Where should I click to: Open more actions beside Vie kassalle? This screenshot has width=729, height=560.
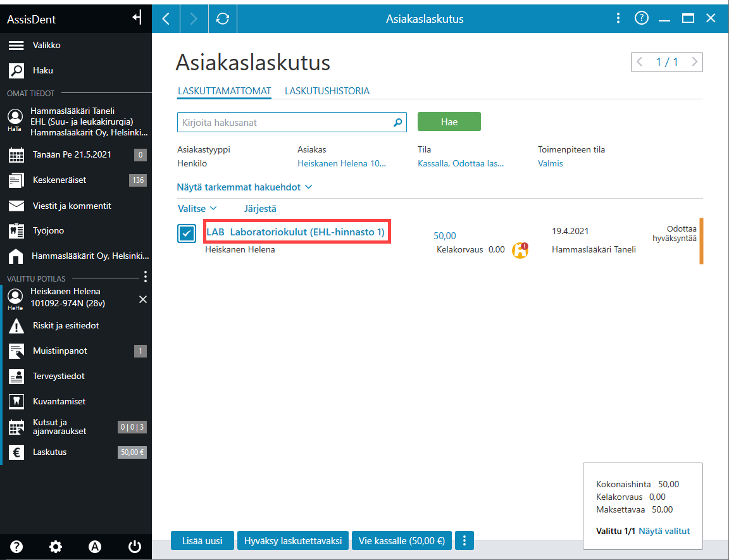pos(464,540)
